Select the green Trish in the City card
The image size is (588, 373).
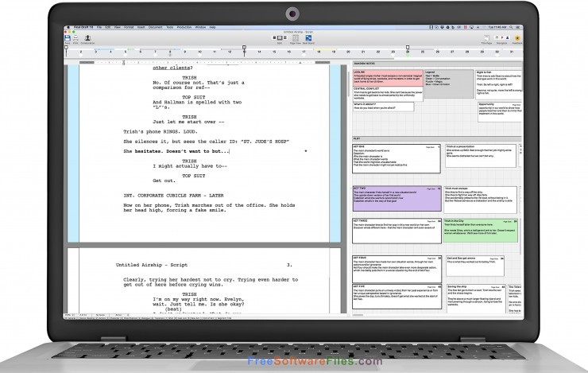481,231
